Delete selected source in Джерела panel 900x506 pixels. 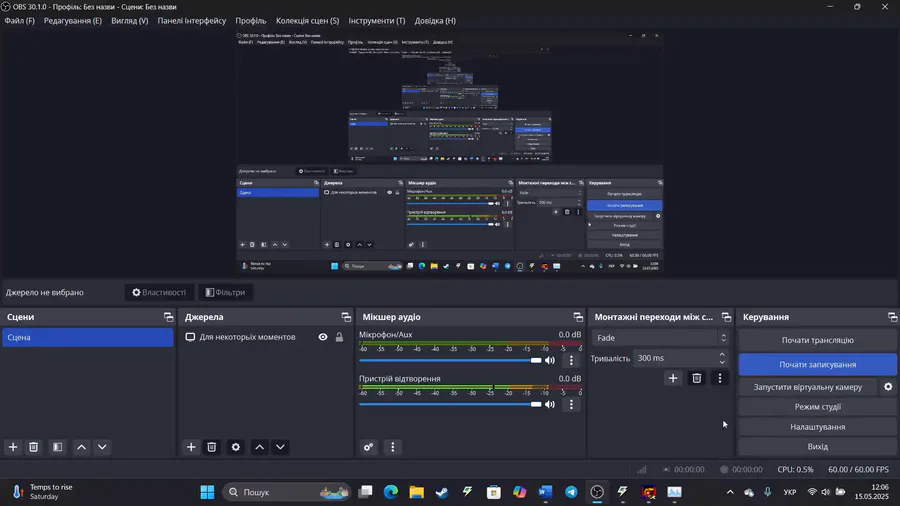tap(212, 447)
